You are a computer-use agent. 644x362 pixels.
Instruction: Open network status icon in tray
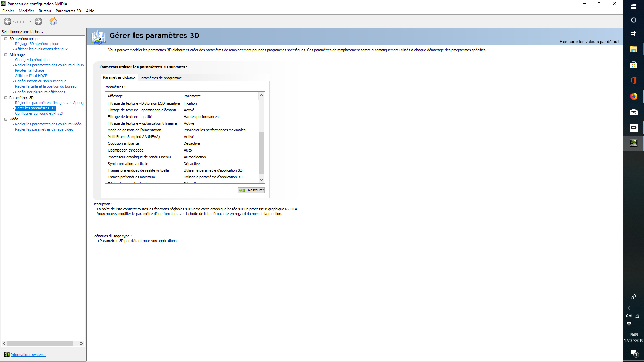[638, 316]
